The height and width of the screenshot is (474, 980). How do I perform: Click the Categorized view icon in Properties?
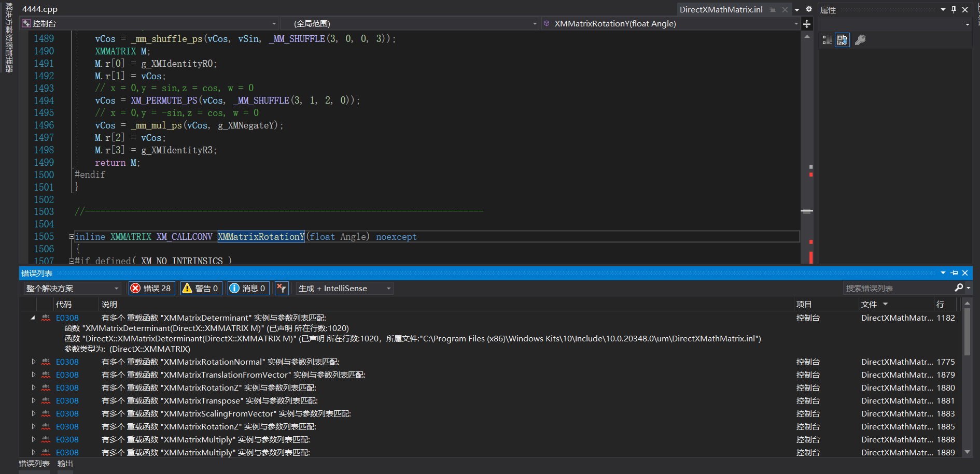click(827, 40)
